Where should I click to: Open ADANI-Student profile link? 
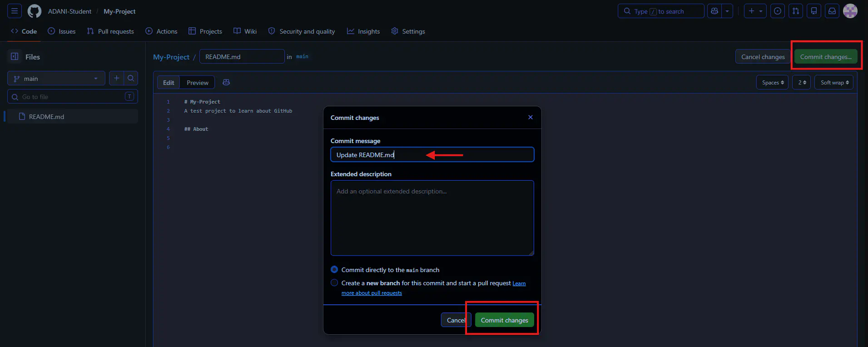69,11
